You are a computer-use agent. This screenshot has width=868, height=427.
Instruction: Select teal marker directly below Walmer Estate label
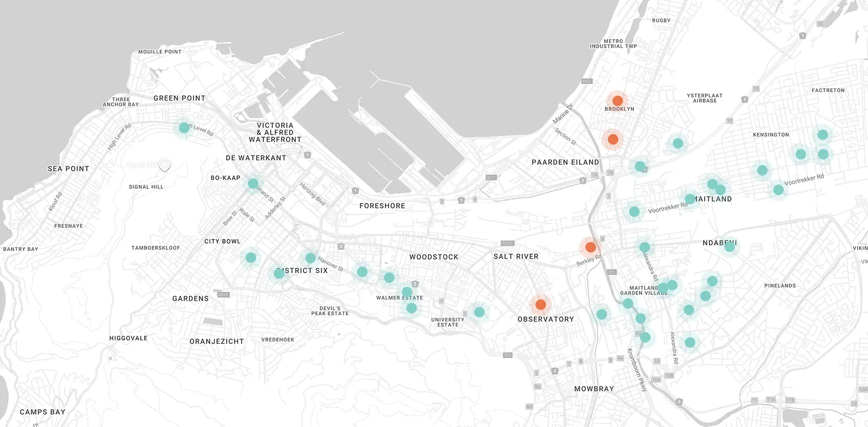(x=411, y=308)
